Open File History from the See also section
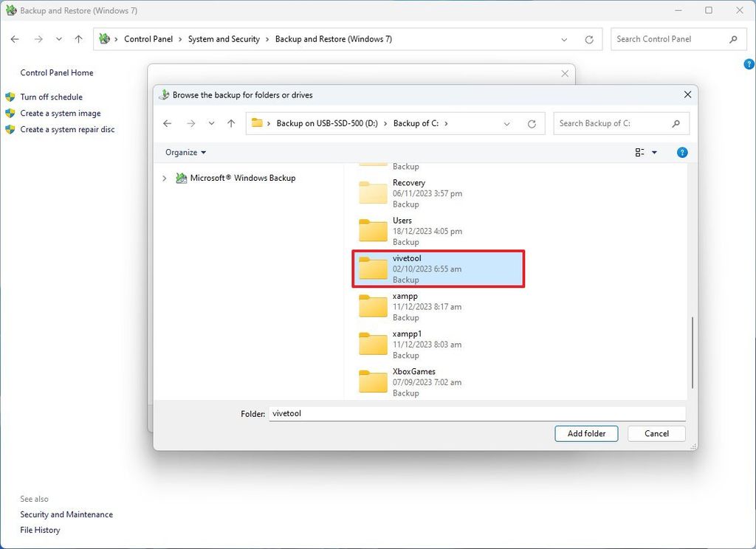The height and width of the screenshot is (549, 756). 40,530
